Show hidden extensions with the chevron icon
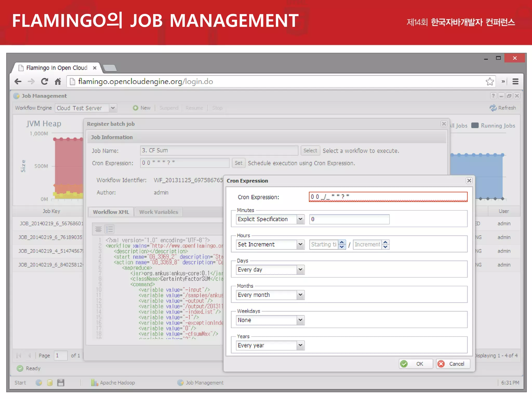The height and width of the screenshot is (399, 532). click(x=503, y=82)
